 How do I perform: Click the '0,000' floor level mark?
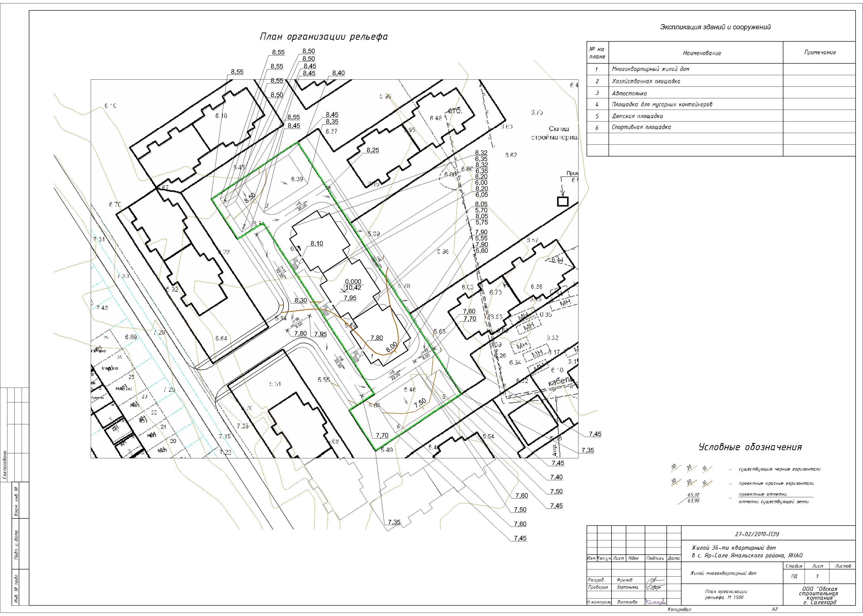point(353,282)
